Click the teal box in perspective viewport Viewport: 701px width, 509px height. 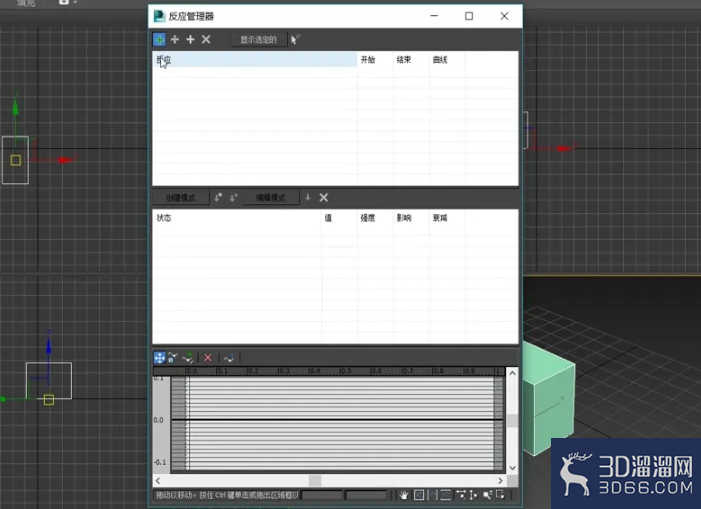coord(548,398)
